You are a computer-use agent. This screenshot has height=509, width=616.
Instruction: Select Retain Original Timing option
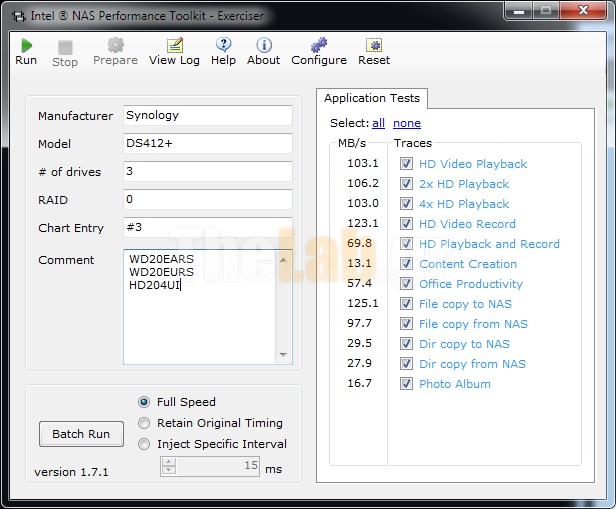[144, 423]
